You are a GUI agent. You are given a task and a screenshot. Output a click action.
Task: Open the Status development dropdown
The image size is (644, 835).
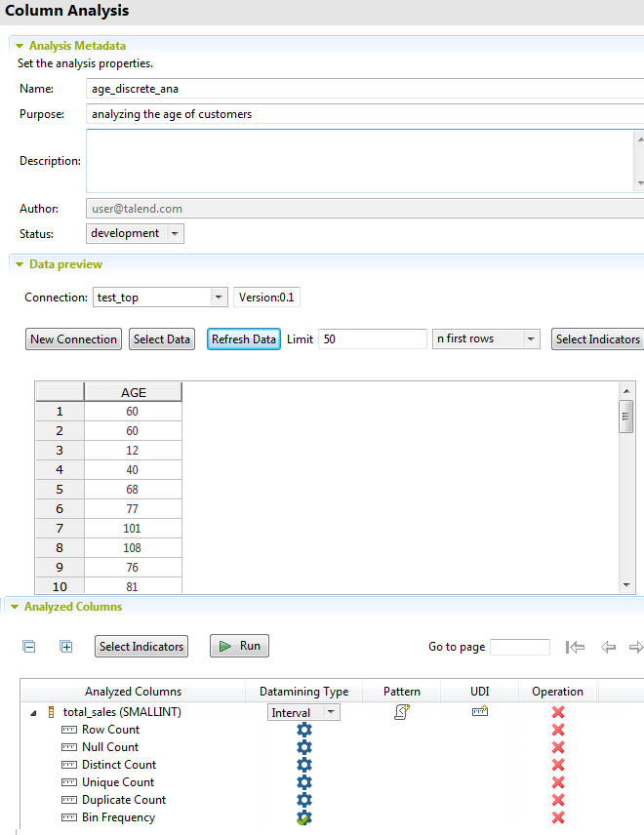(175, 234)
